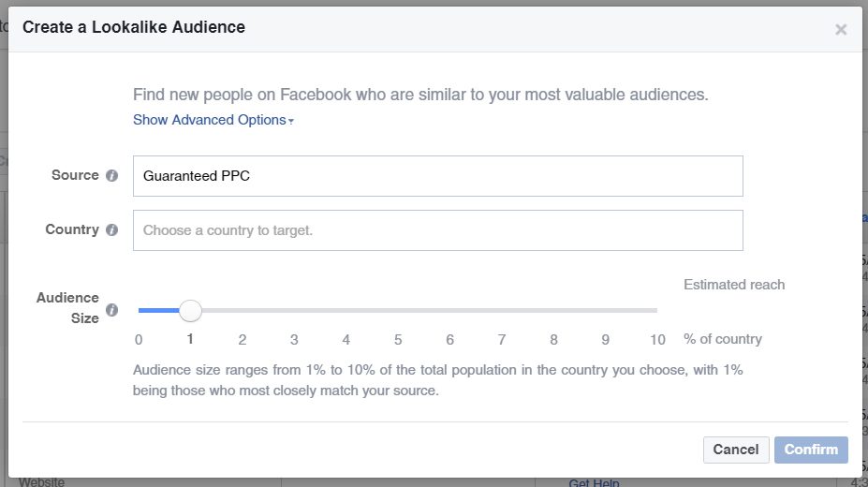Click the dropdown arrow beside Advanced Options

point(291,121)
